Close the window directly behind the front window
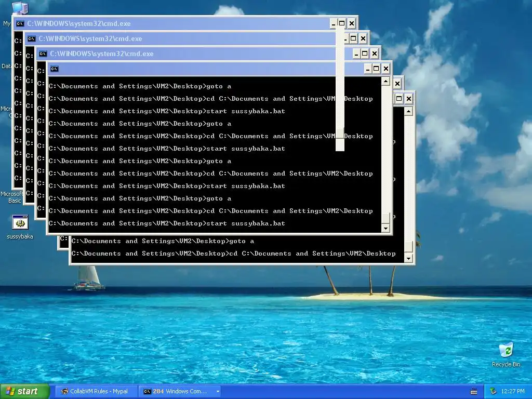Screen dimensions: 532x399 397,84
